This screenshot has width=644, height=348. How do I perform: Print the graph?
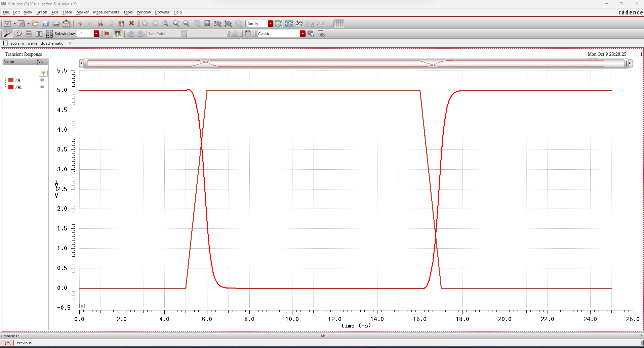[56, 24]
